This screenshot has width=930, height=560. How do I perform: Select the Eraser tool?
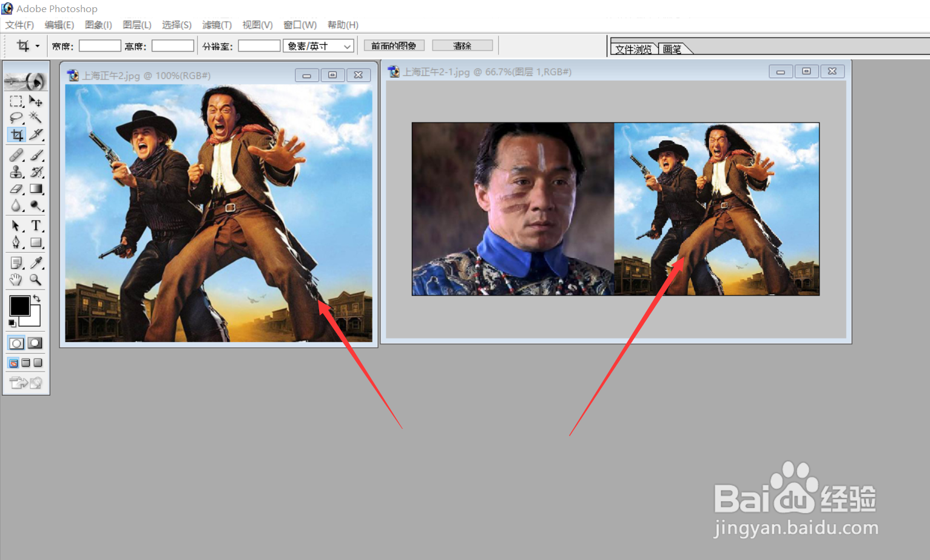tap(16, 189)
